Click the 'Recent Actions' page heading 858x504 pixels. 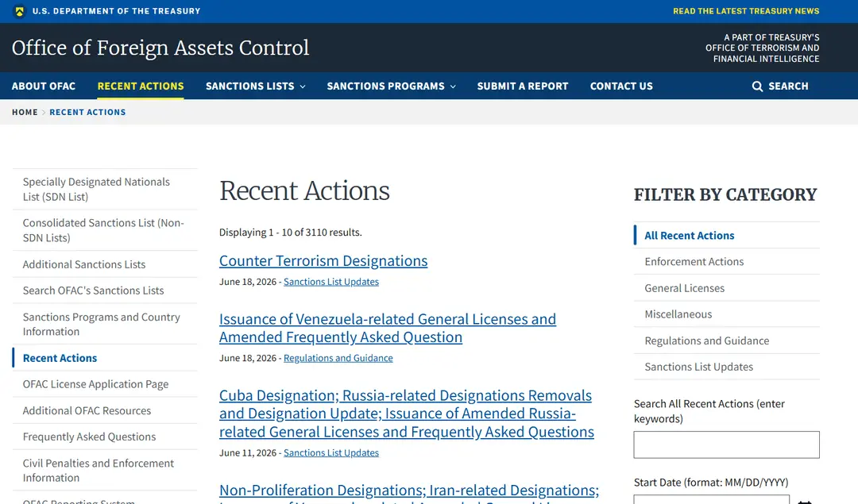click(x=305, y=190)
